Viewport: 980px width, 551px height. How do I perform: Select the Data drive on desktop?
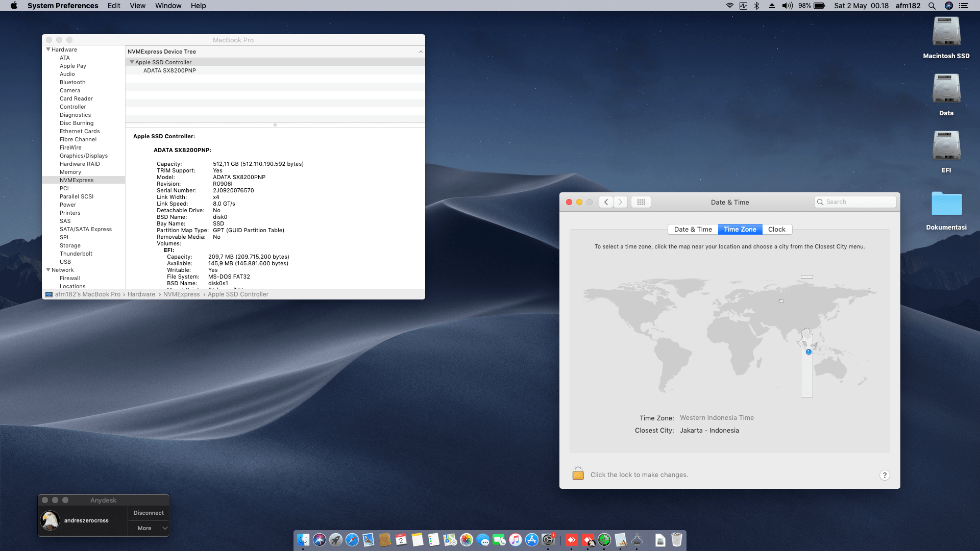click(946, 95)
